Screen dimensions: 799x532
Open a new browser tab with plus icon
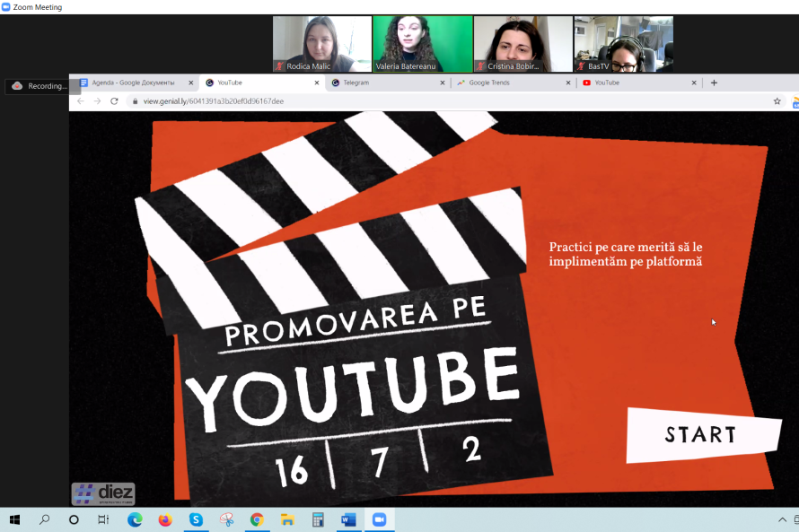714,83
